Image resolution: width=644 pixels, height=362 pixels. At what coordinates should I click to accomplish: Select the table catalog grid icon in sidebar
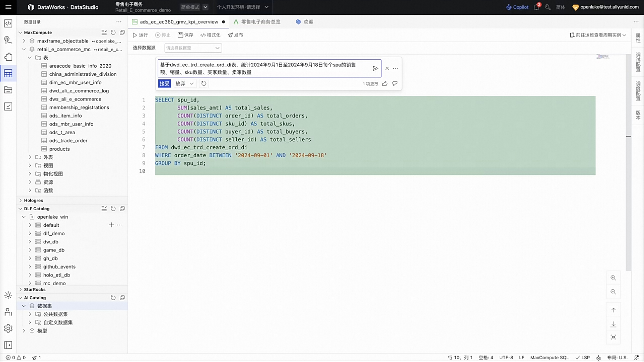click(x=8, y=73)
